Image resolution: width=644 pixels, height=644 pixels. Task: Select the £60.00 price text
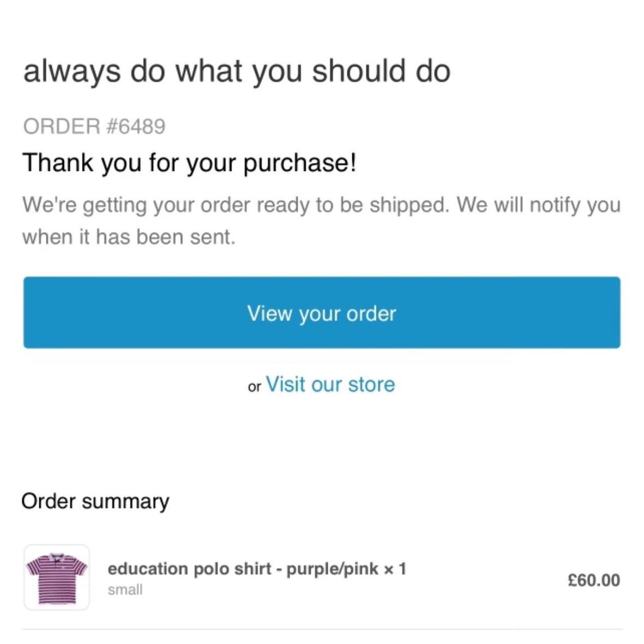(593, 580)
